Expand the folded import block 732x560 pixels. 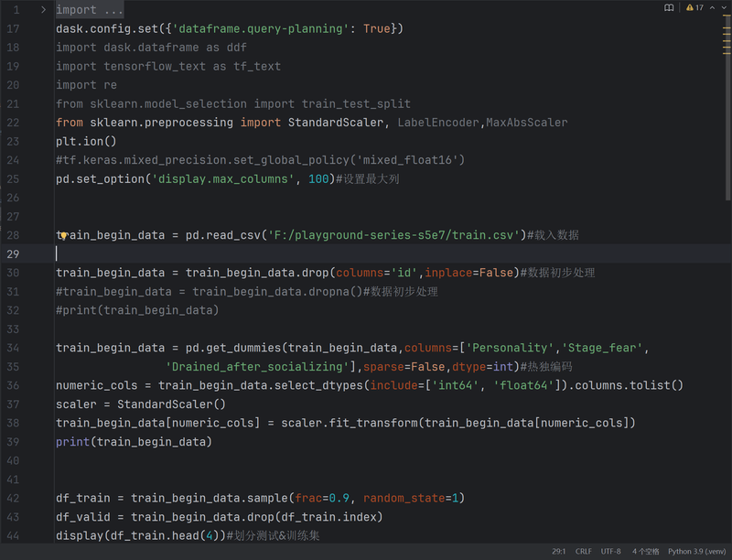43,9
